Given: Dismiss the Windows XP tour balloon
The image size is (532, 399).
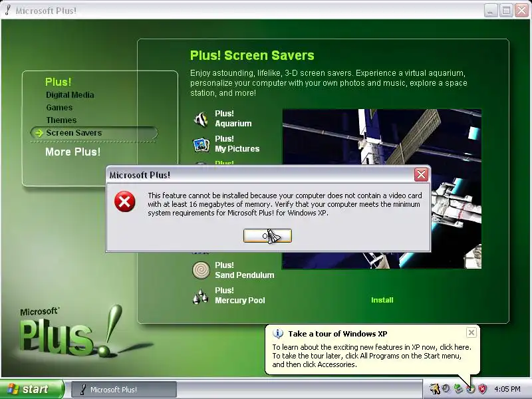Looking at the screenshot, I should [x=471, y=332].
